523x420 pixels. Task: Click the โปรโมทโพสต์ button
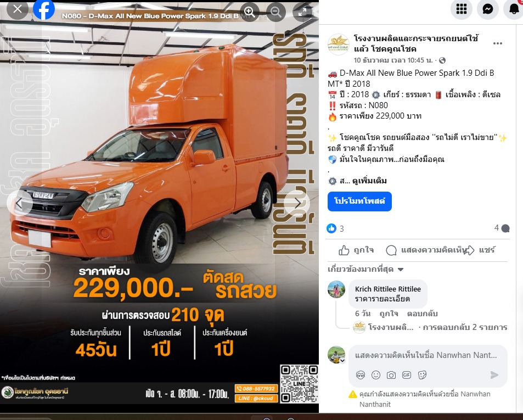359,201
